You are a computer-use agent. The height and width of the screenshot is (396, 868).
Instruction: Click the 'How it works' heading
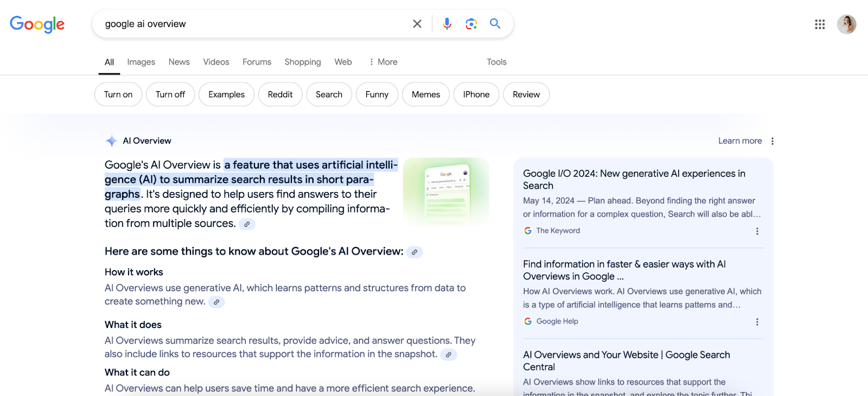(134, 272)
